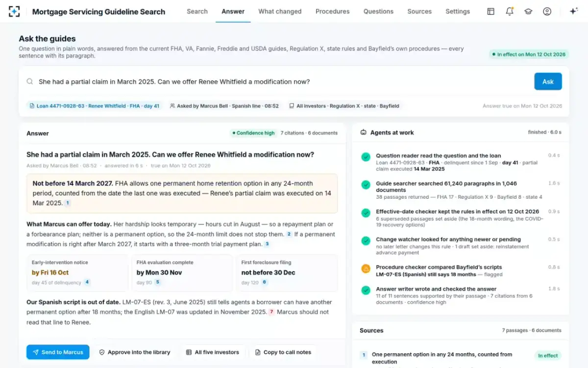588x368 pixels.
Task: Click the 'Not before 14 March 2027' summary box
Action: (182, 193)
